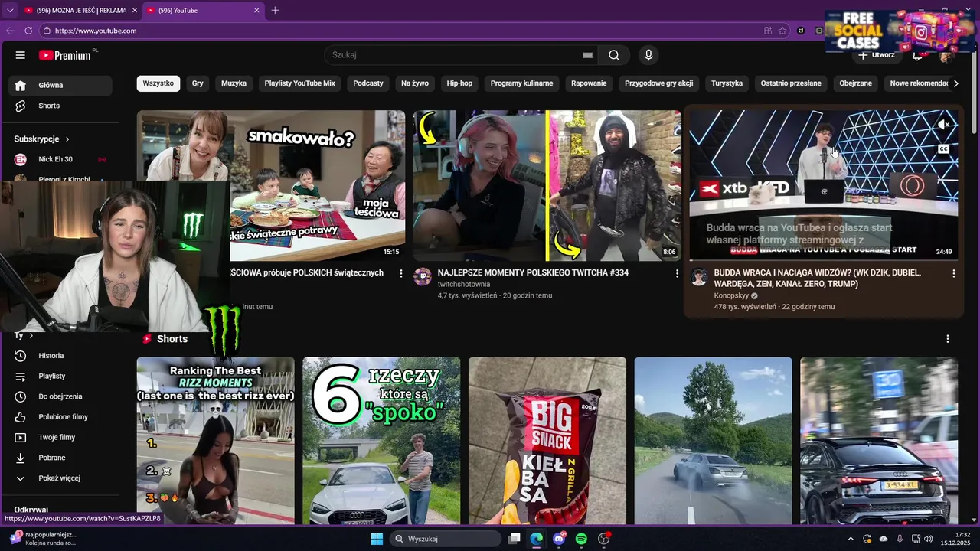Open Konopskyy channel name link
Image resolution: width=980 pixels, height=551 pixels.
(731, 295)
